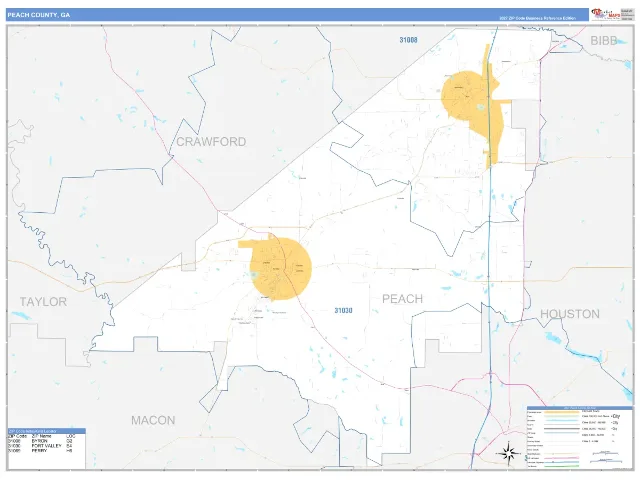640x480 pixels.
Task: Click the largest 'City' sample in legend
Action: click(x=616, y=416)
